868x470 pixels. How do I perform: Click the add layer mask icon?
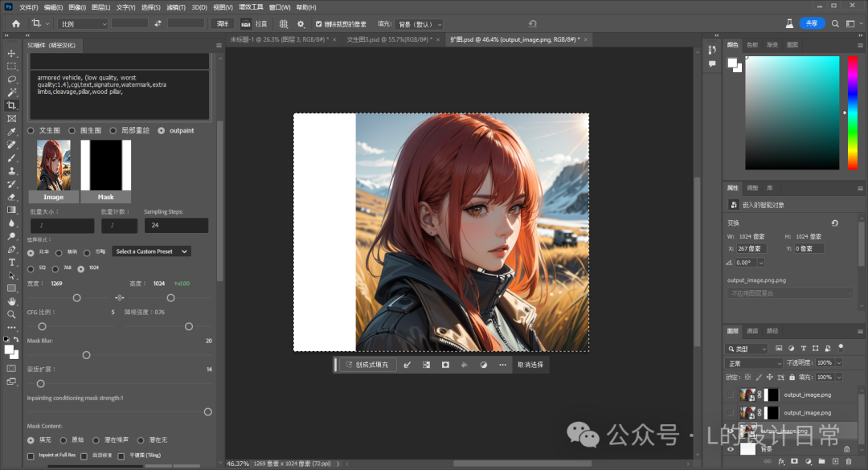pos(794,460)
